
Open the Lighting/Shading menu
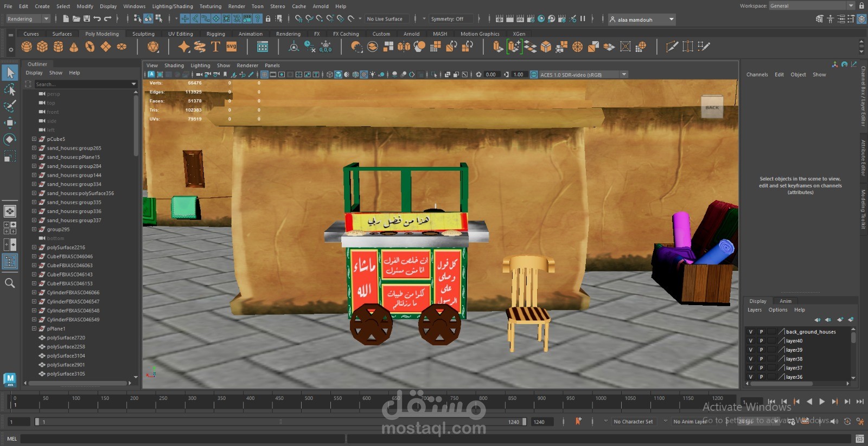(x=172, y=7)
